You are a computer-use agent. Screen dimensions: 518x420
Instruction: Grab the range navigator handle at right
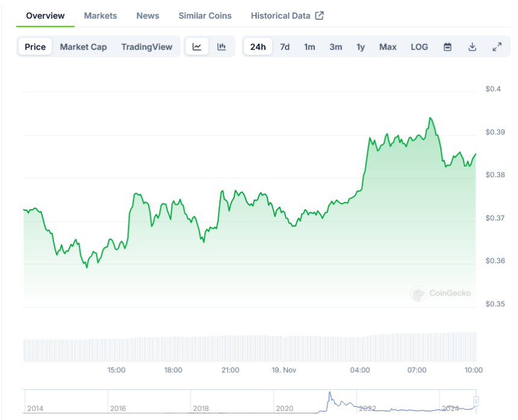coord(476,401)
